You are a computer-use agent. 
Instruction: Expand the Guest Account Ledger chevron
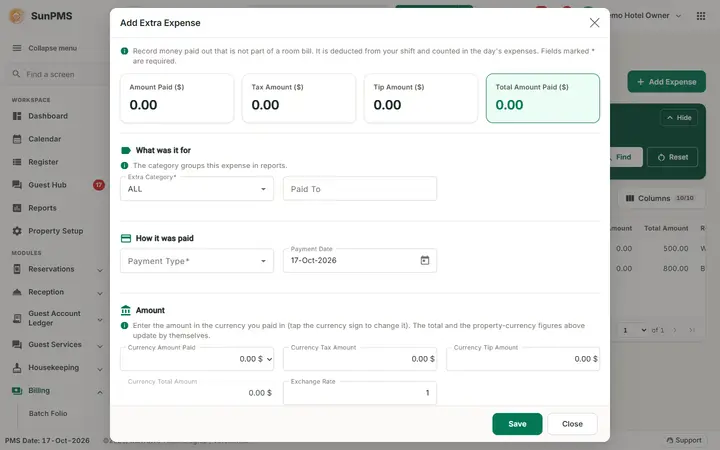point(100,319)
